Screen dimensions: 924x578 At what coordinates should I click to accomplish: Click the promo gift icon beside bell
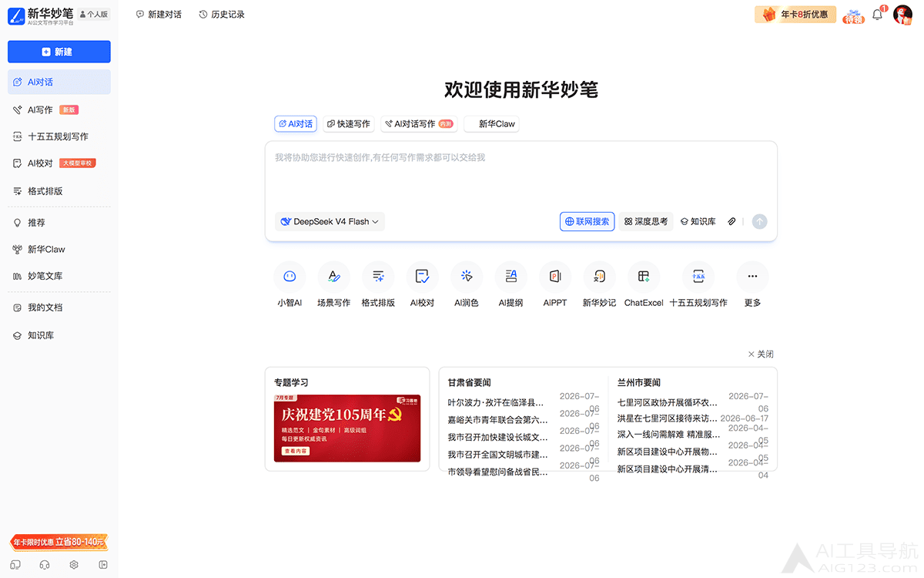coord(853,15)
